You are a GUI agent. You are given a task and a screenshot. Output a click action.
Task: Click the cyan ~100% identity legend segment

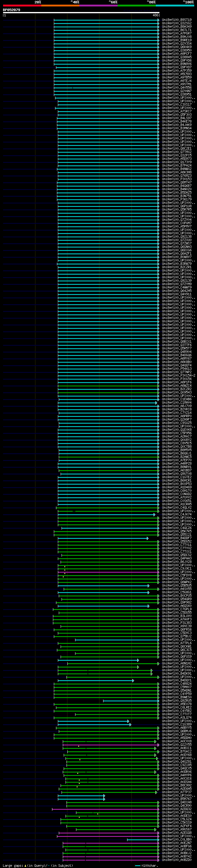click(x=175, y=6)
